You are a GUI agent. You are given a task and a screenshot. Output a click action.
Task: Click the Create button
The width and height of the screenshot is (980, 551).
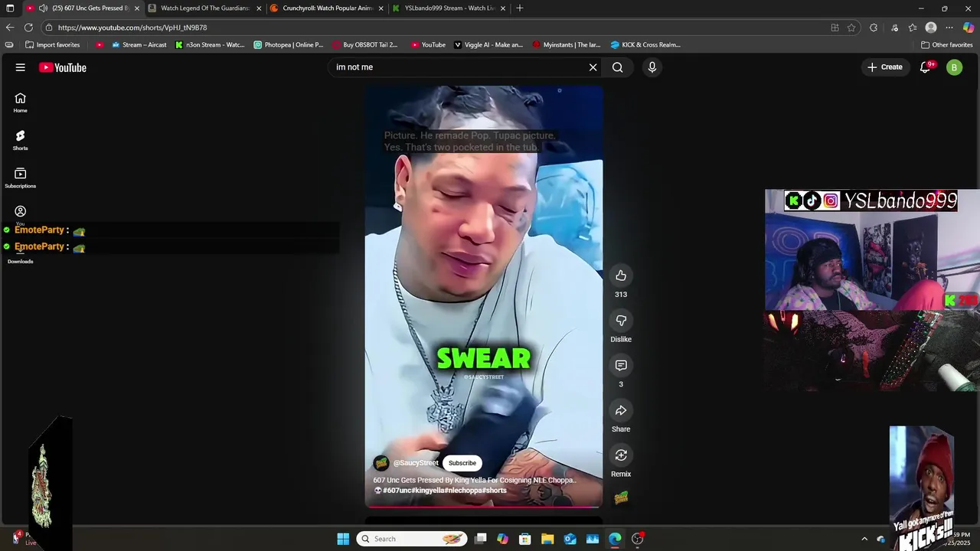click(884, 67)
